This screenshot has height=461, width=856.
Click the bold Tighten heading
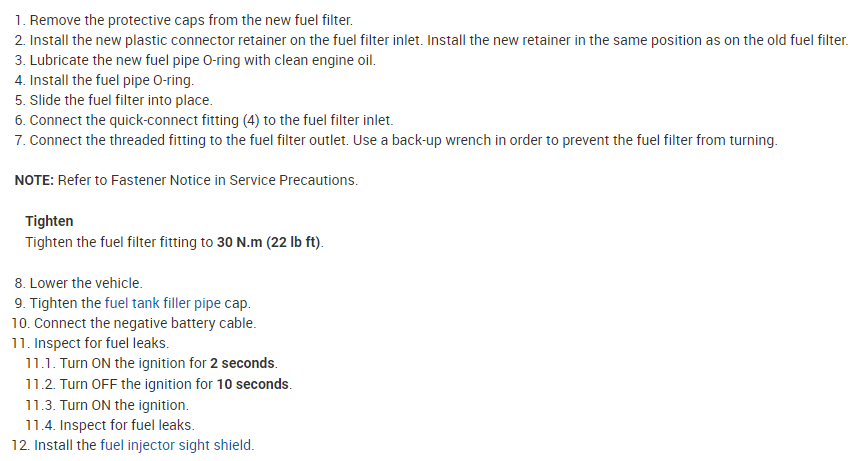tap(49, 221)
